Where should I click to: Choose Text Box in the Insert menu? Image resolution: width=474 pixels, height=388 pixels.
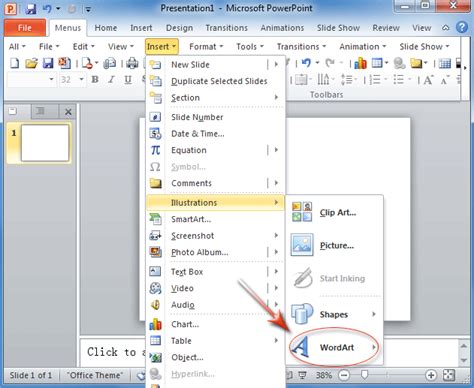[215, 272]
